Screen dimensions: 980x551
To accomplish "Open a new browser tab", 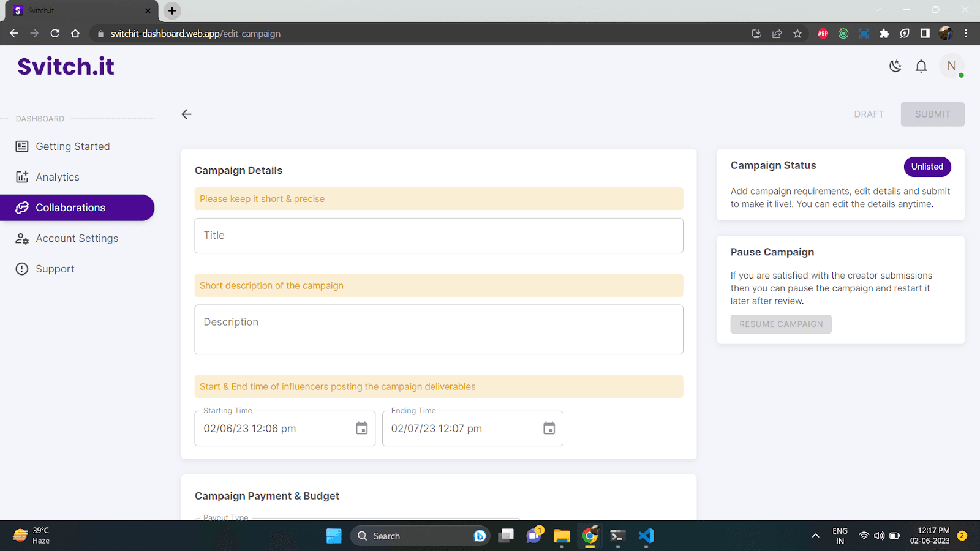I will (172, 10).
